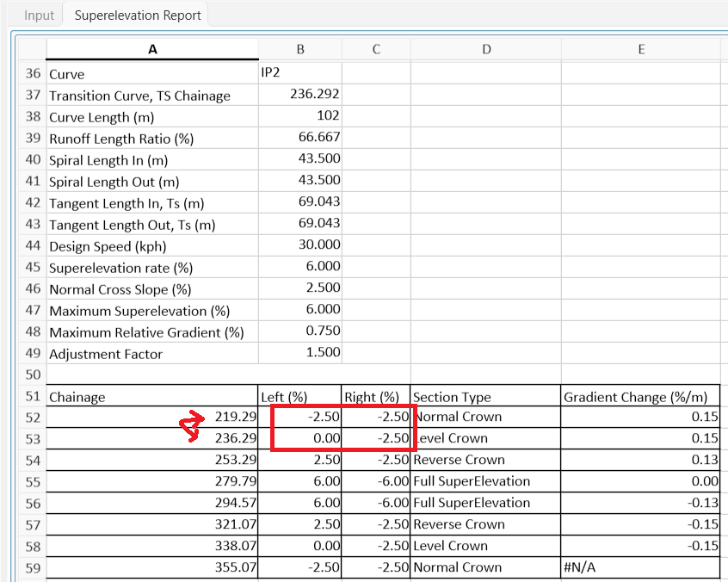Select the Tangent Length In value 69.043
Screen dimensions: 728x582
299,203
